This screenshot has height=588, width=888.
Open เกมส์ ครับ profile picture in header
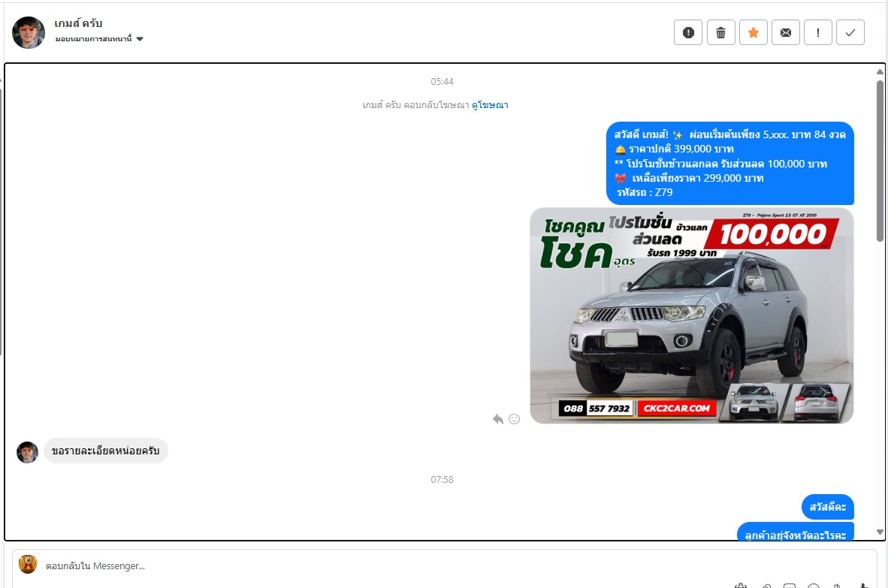tap(29, 32)
